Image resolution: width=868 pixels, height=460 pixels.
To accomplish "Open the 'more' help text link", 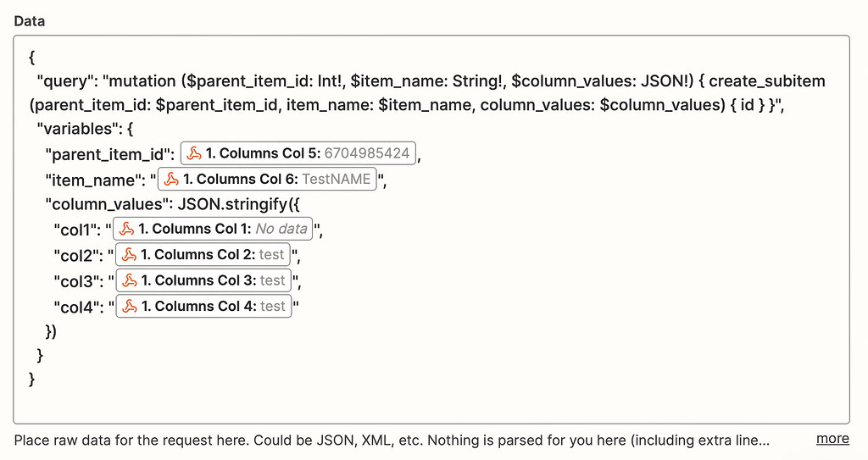I will 832,439.
